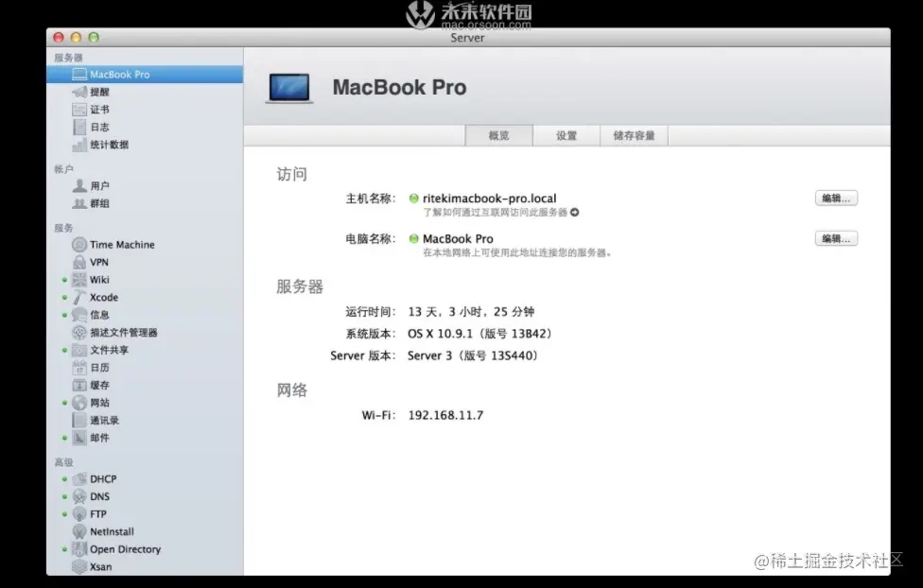Click the 13 天 uptime value
The image size is (923, 588).
click(471, 311)
